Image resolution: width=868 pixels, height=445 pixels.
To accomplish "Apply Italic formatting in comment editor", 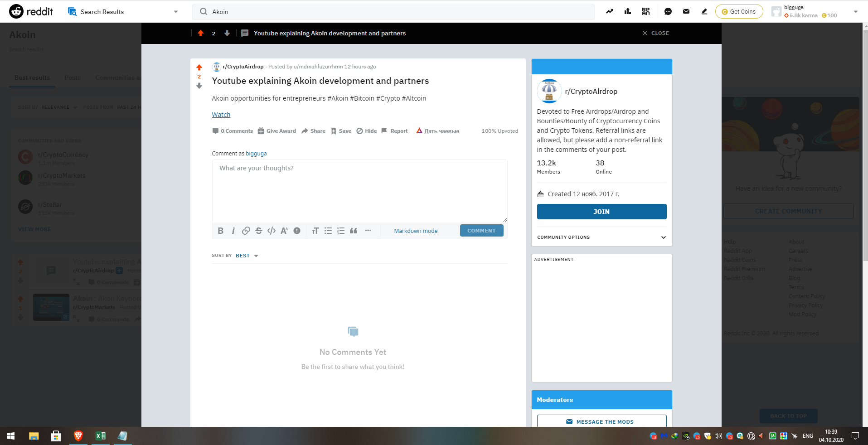I will tap(233, 231).
